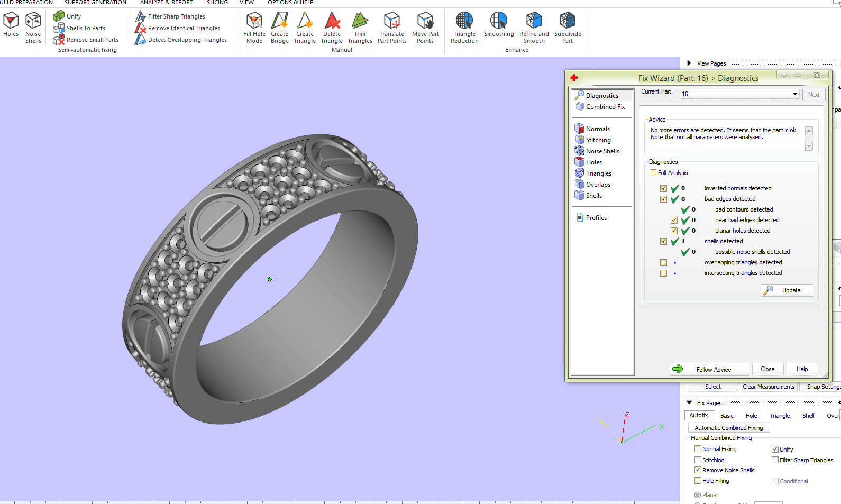Click Refine and Smooth
This screenshot has width=841, height=504.
(x=534, y=28)
